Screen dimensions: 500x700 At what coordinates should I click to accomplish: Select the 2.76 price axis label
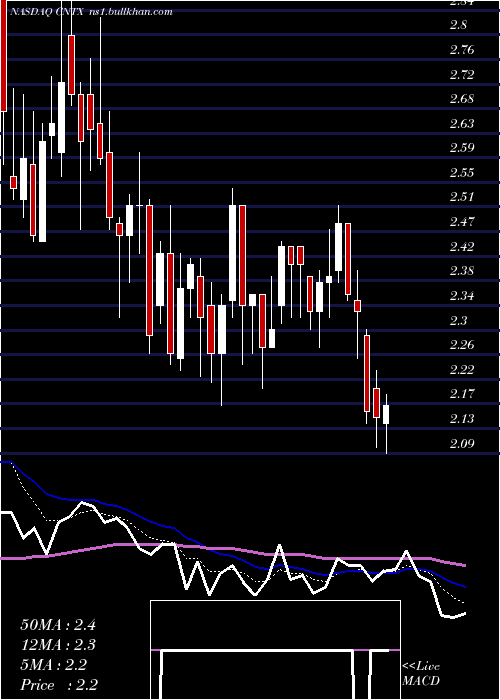pos(462,49)
